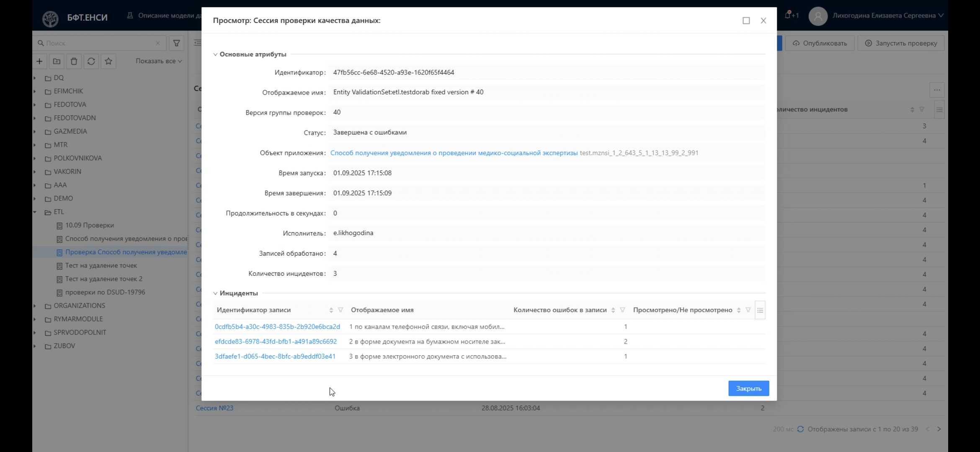Expand the DQ folder
980x452 pixels.
tap(35, 78)
